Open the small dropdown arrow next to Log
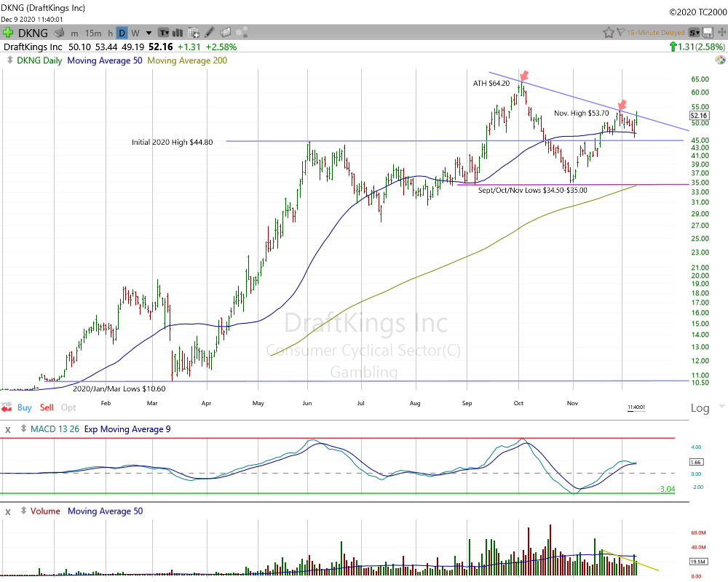Screen dimensions: 728x582 [721, 406]
